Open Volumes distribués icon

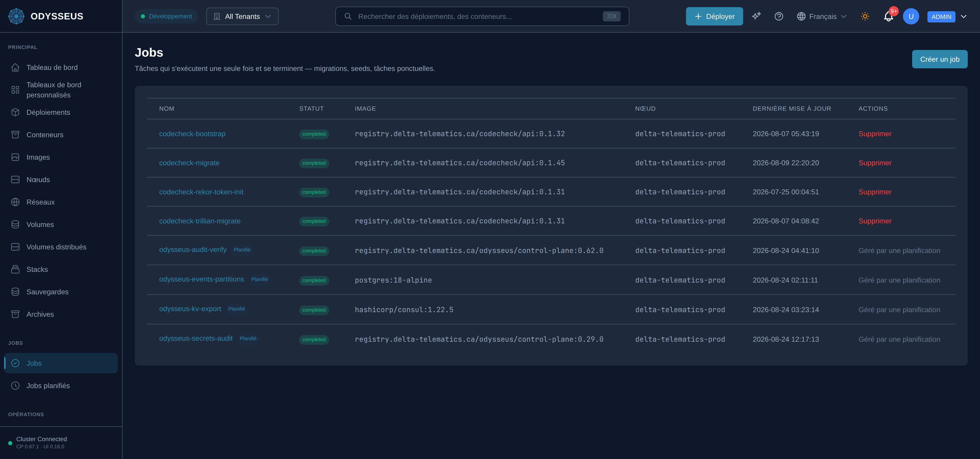(15, 247)
